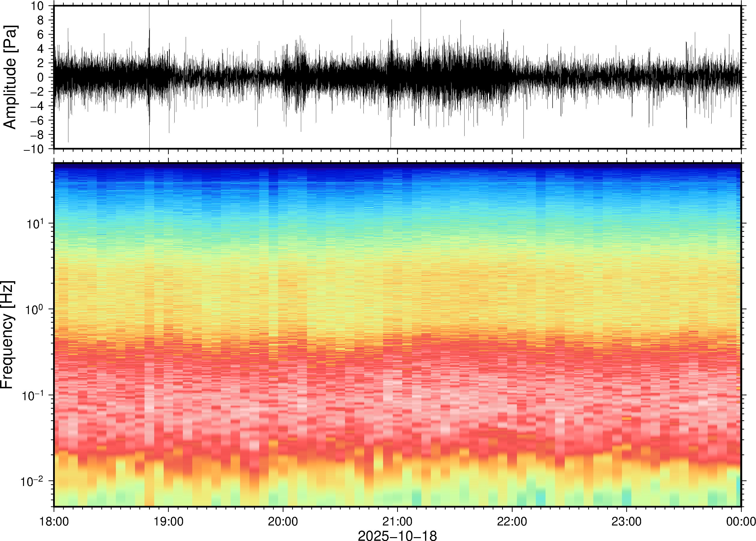The height and width of the screenshot is (541, 756).
Task: Click the 22:00 time axis label
Action: pos(512,521)
